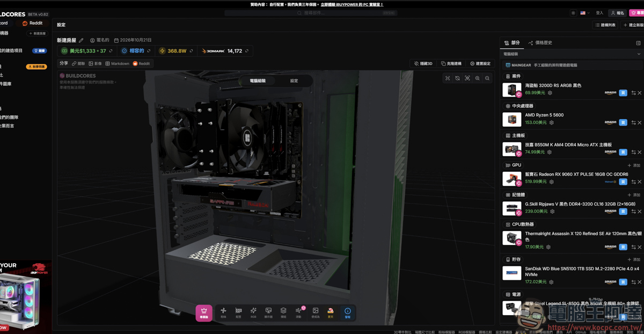Swap the AMD Ryzen 5 5600 part
This screenshot has width=644, height=334.
(x=633, y=122)
